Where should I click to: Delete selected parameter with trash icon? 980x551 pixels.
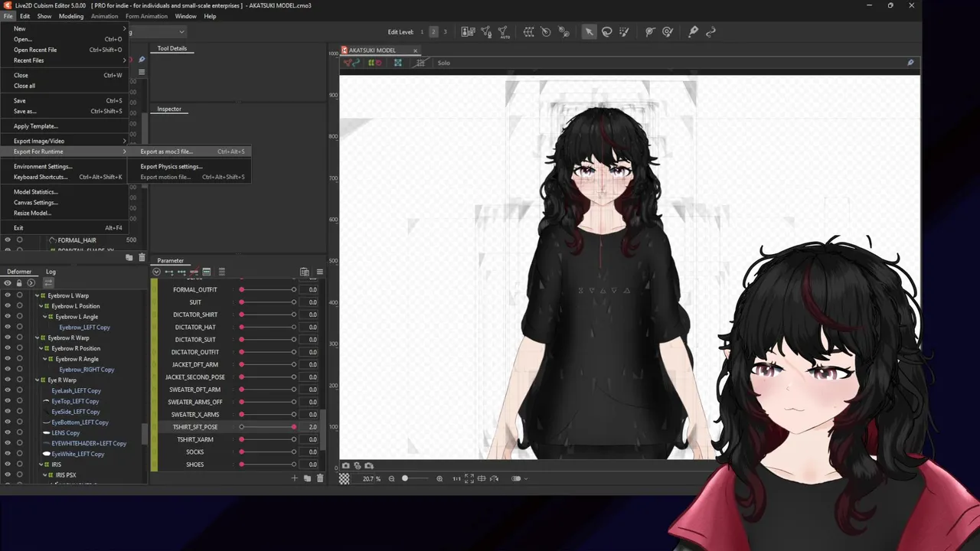click(x=320, y=478)
